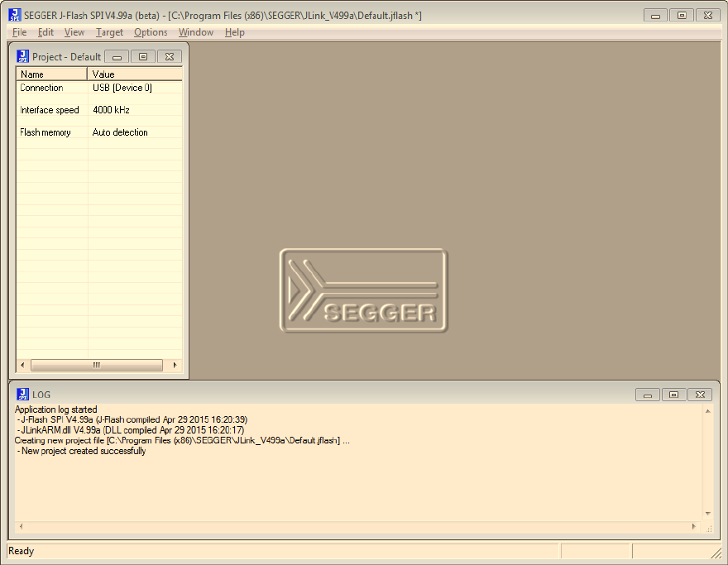Close the Project - Default panel
Viewport: 728px width, 565px height.
(170, 56)
